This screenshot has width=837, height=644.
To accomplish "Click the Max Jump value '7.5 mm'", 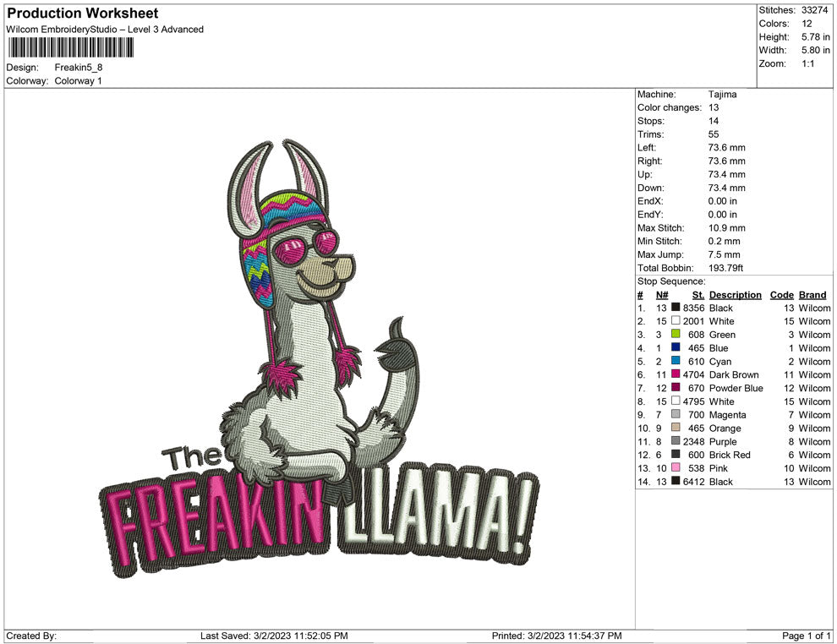I will [x=725, y=254].
